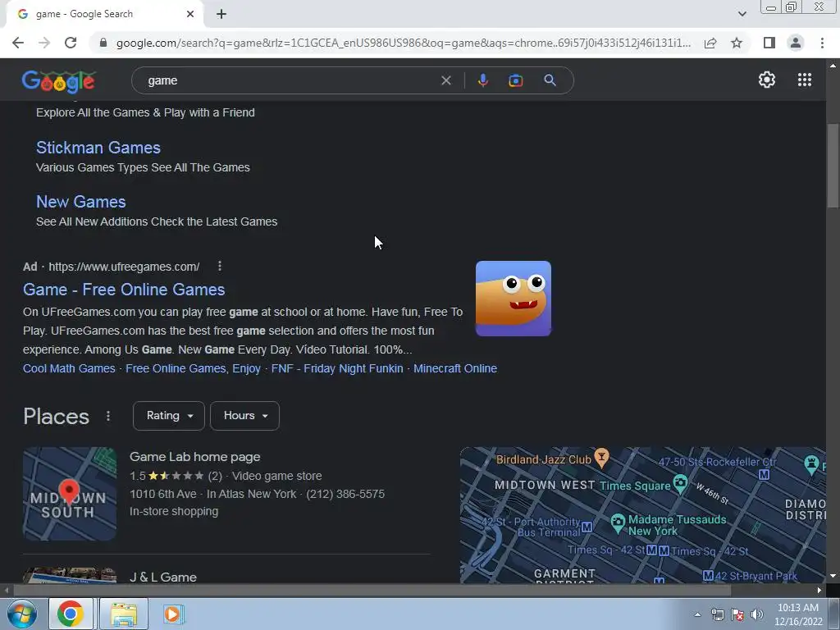
Task: Click the share page icon in address bar
Action: click(x=710, y=43)
